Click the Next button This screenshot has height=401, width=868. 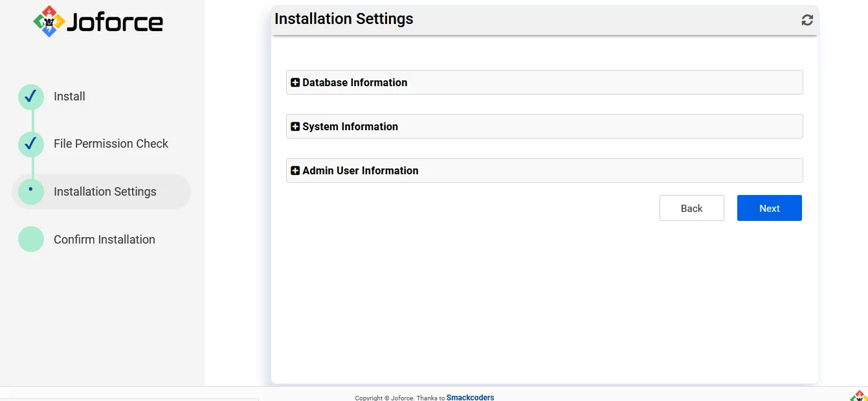tap(769, 208)
